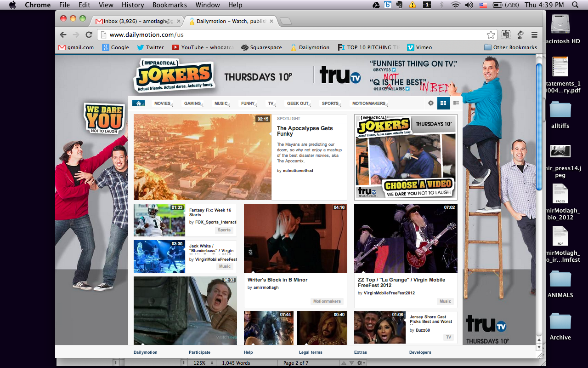Click the Wi-Fi status icon

click(x=455, y=5)
